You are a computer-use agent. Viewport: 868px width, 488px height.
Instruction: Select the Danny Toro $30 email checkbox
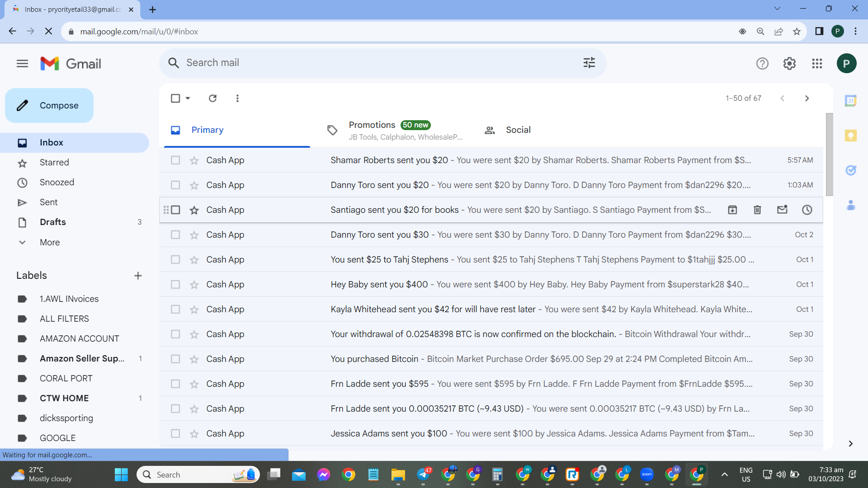(x=175, y=235)
